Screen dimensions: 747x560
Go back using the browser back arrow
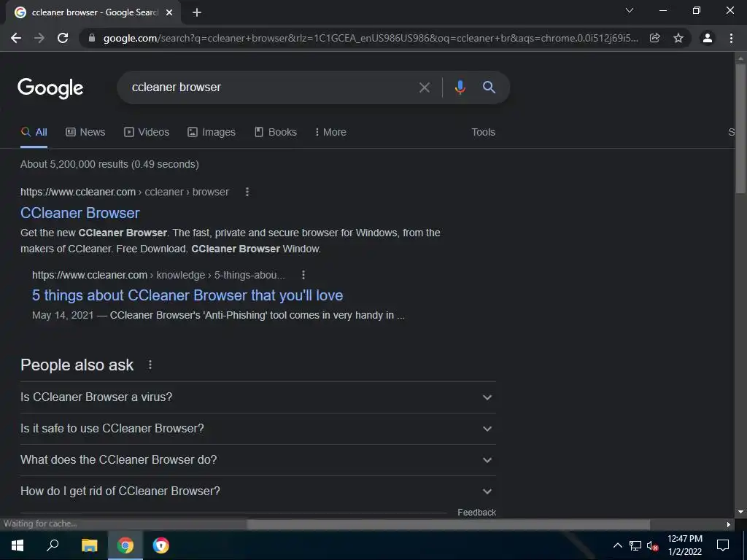click(16, 38)
